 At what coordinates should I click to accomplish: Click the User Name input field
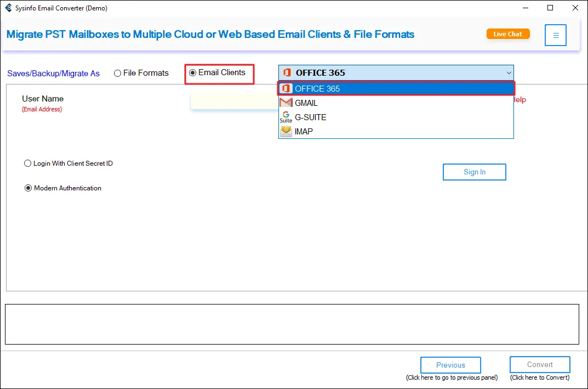234,102
